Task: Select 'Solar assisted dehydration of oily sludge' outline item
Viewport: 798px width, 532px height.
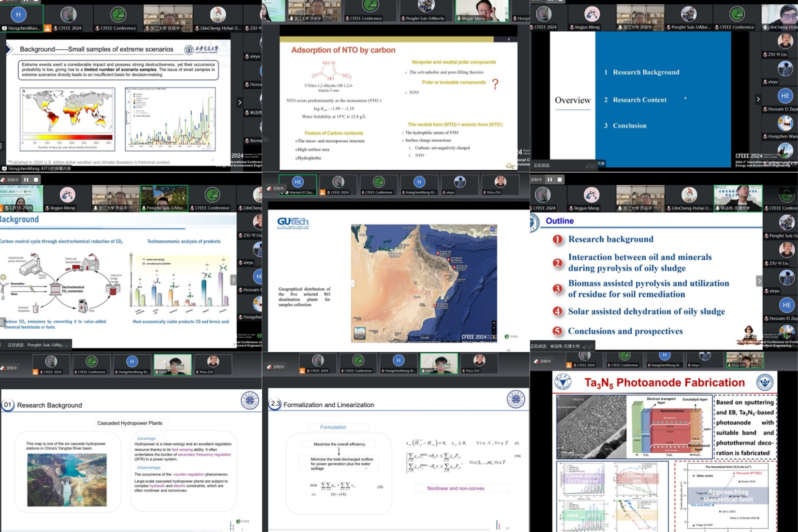Action: pos(646,311)
